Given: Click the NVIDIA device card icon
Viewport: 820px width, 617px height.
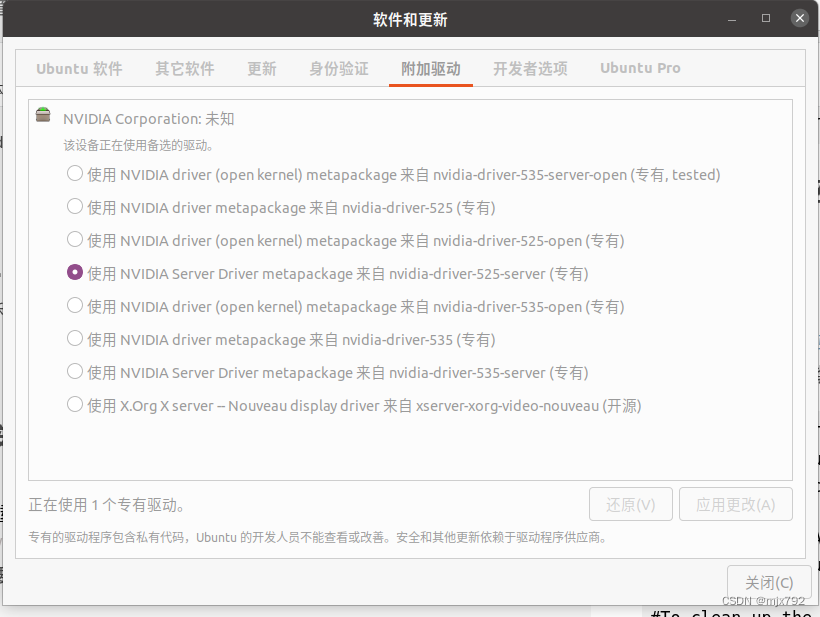Looking at the screenshot, I should 43,115.
